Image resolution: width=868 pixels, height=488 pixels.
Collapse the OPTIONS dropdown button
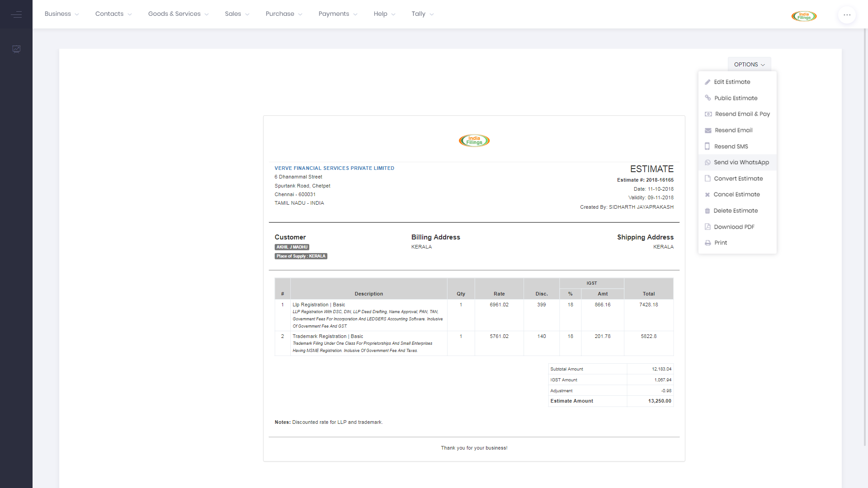coord(749,65)
